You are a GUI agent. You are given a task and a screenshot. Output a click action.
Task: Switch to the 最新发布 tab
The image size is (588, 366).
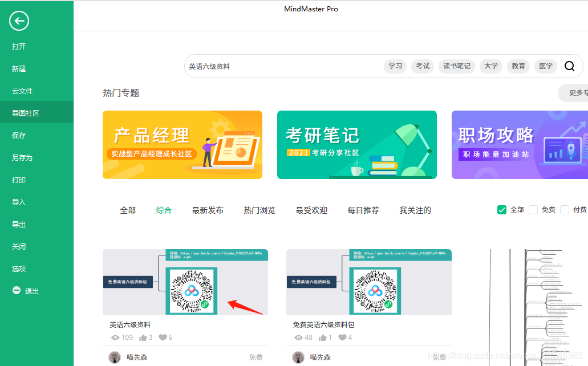pos(208,210)
